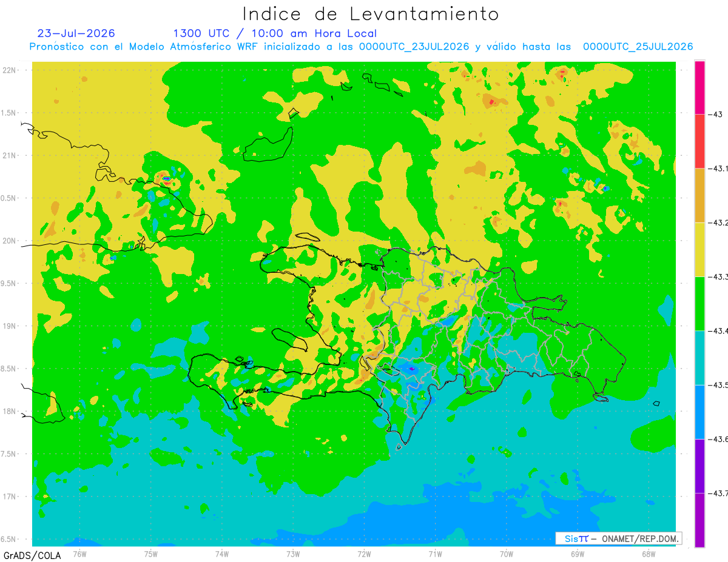Click the "-43.1" color bar value
728x562 pixels.
tap(718, 169)
